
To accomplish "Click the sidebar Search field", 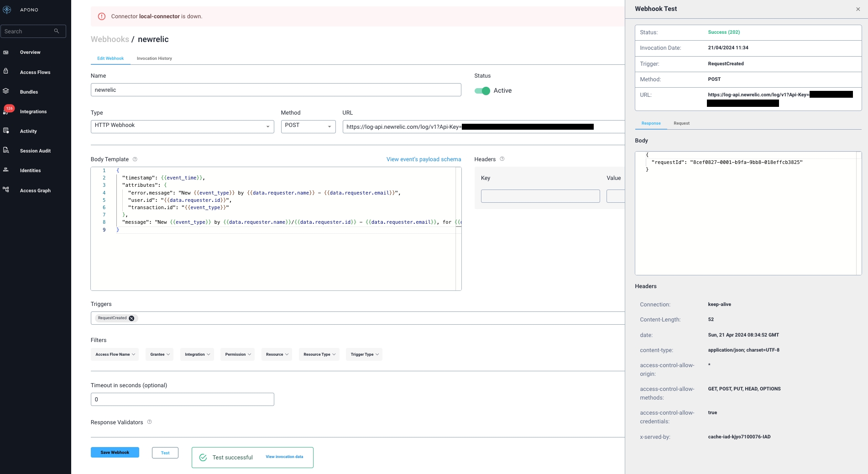I will [x=33, y=31].
